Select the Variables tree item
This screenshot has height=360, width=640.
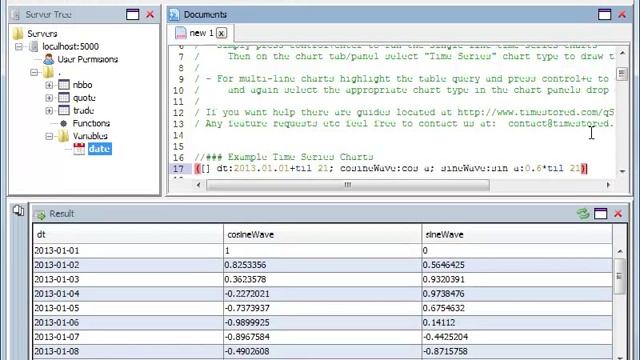tap(90, 136)
